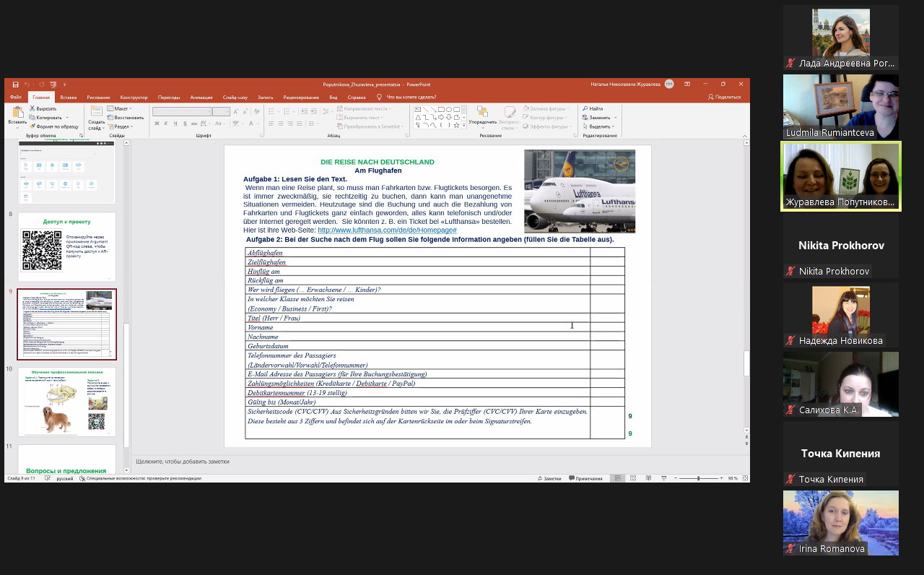Open Выделить select dropdown
The height and width of the screenshot is (575, 924).
598,126
